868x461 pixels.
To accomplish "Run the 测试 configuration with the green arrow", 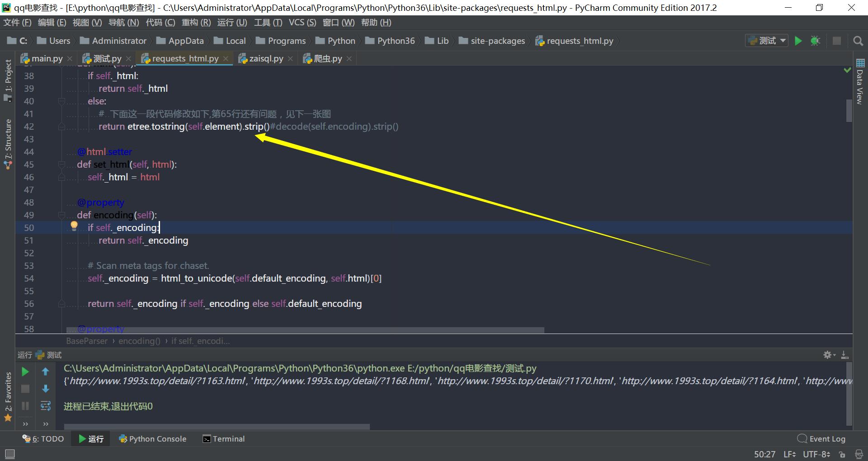I will click(798, 41).
